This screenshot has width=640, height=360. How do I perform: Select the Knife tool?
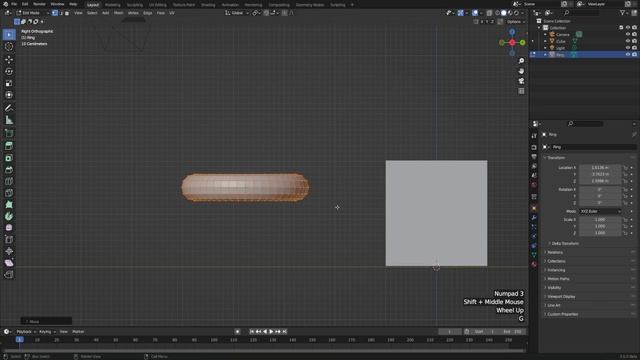(9, 193)
